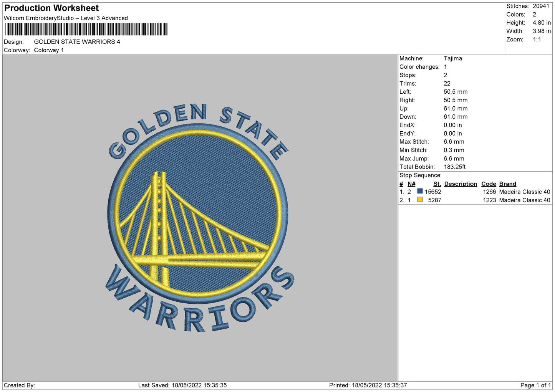This screenshot has width=555, height=392.
Task: Click the 'Machine:' label
Action: [x=411, y=58]
